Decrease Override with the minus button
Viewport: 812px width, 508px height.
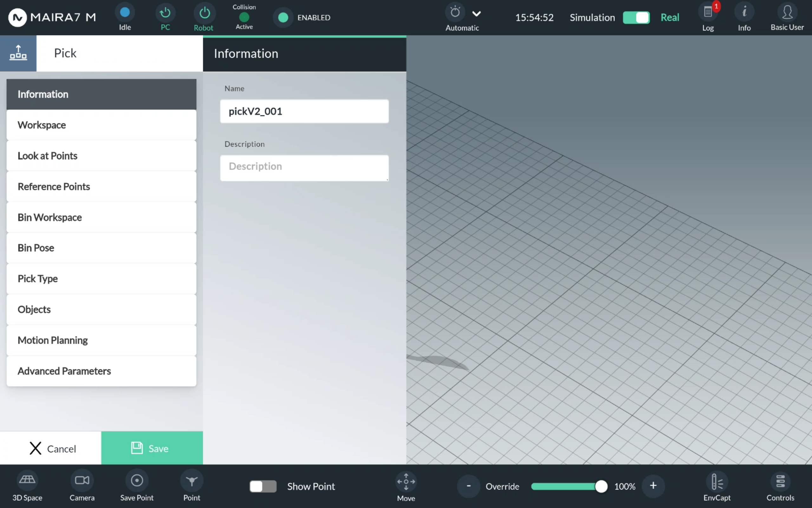click(469, 486)
